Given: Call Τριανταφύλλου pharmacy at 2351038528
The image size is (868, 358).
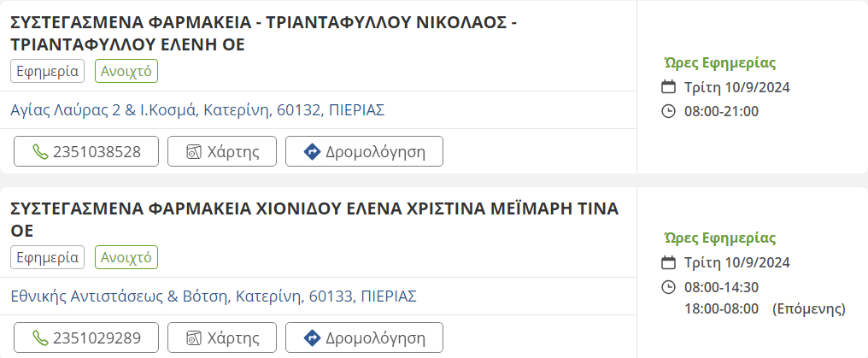Looking at the screenshot, I should pyautogui.click(x=86, y=152).
